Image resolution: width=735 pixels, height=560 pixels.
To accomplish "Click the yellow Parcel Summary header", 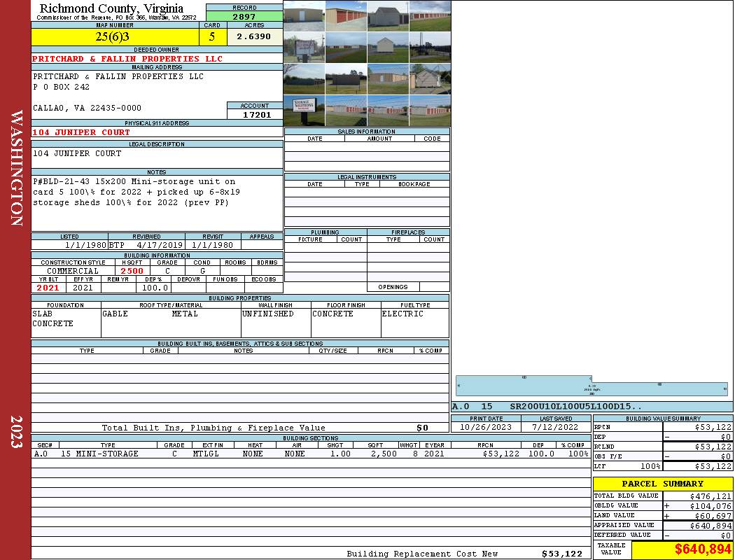I will [662, 484].
